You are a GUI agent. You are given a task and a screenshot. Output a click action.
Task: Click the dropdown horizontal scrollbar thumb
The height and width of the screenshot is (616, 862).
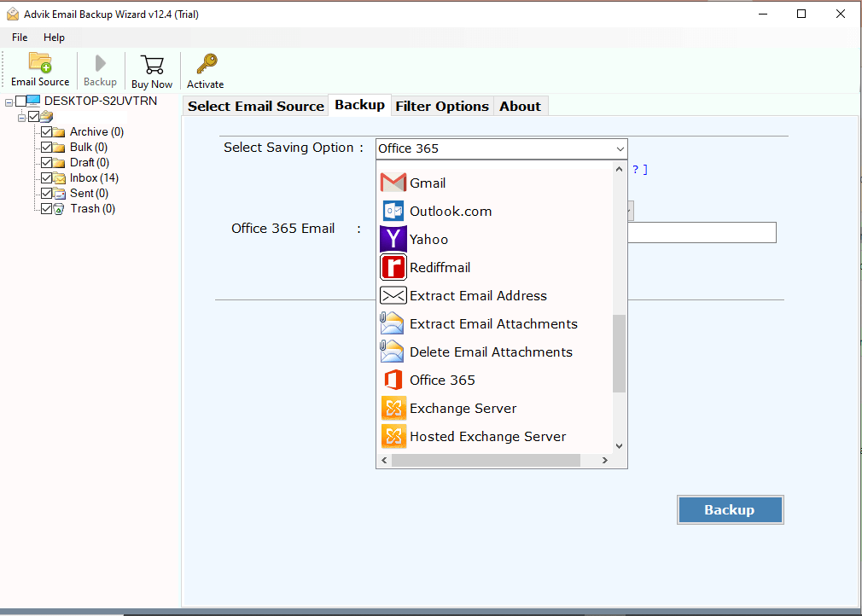tap(486, 460)
